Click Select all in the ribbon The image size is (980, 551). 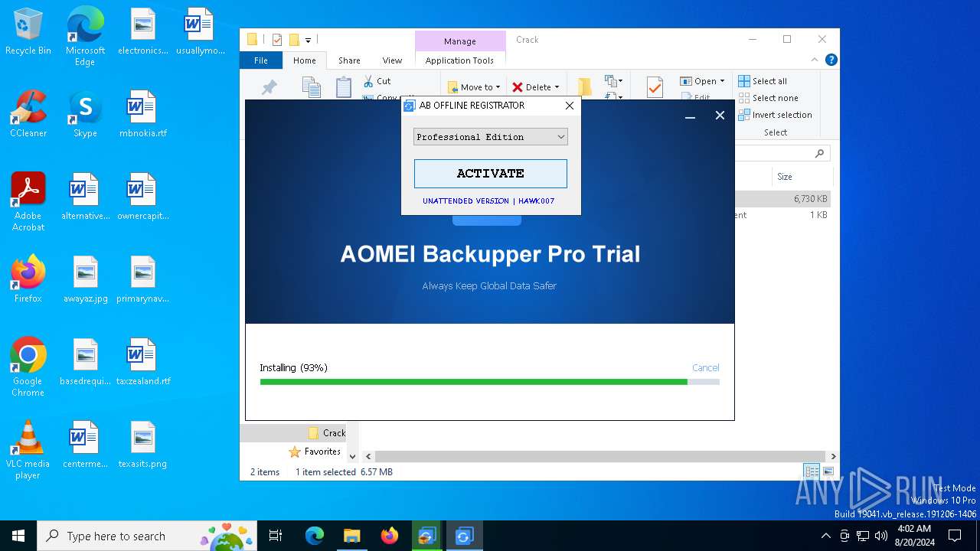(763, 81)
